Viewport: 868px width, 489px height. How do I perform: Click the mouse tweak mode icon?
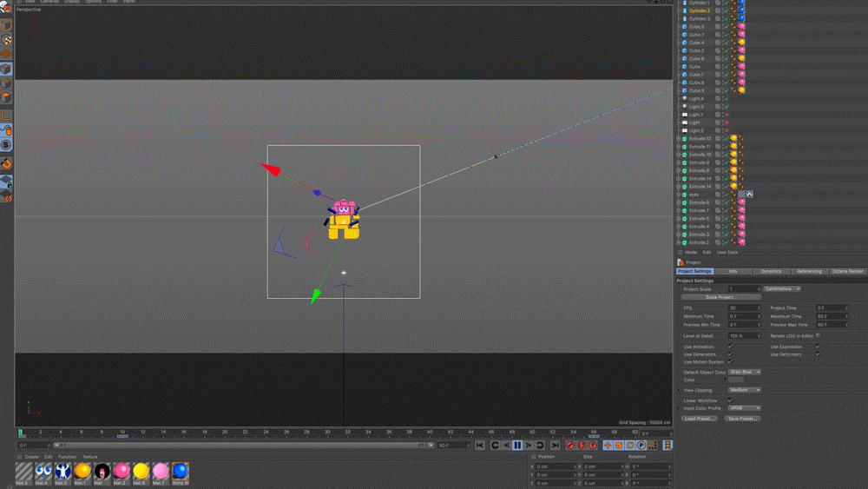(6, 130)
